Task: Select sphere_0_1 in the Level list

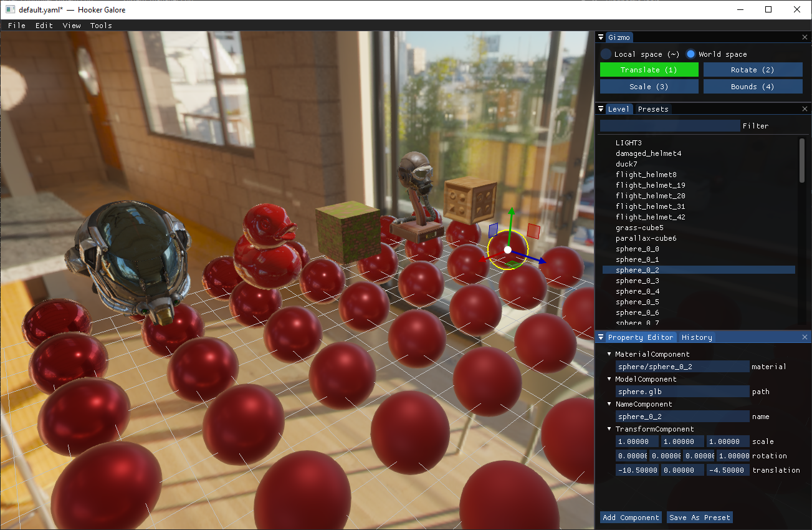Action: (x=699, y=259)
